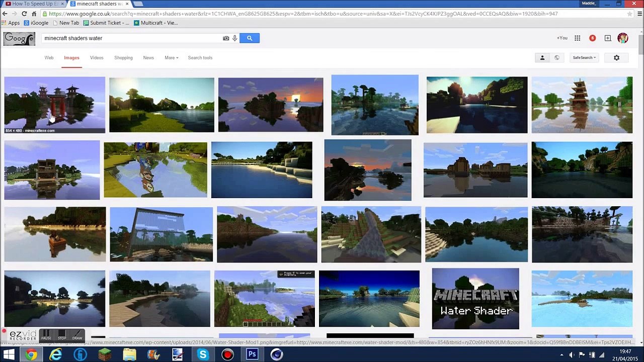Open the Submit Ticket bookmark
Screen dimensions: 644x362
click(x=106, y=23)
